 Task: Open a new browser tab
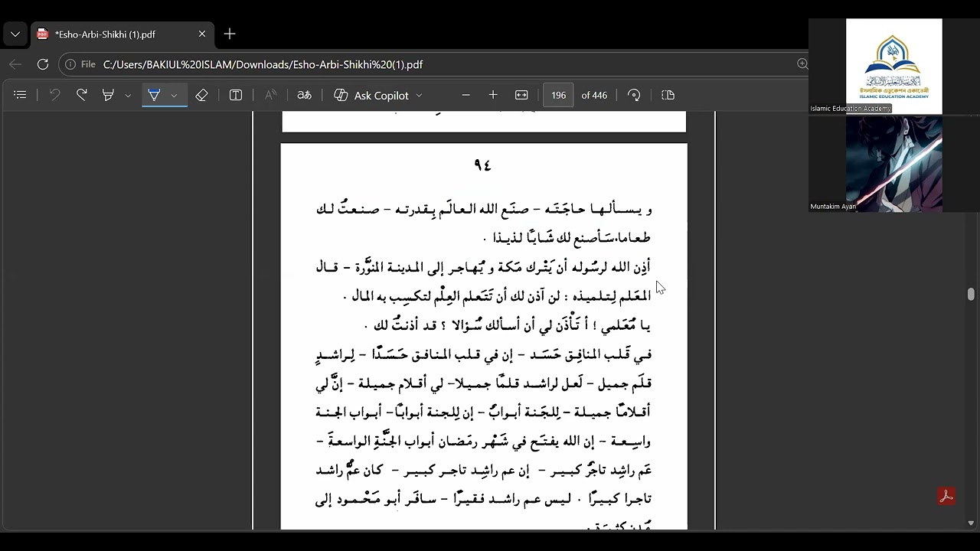[230, 34]
